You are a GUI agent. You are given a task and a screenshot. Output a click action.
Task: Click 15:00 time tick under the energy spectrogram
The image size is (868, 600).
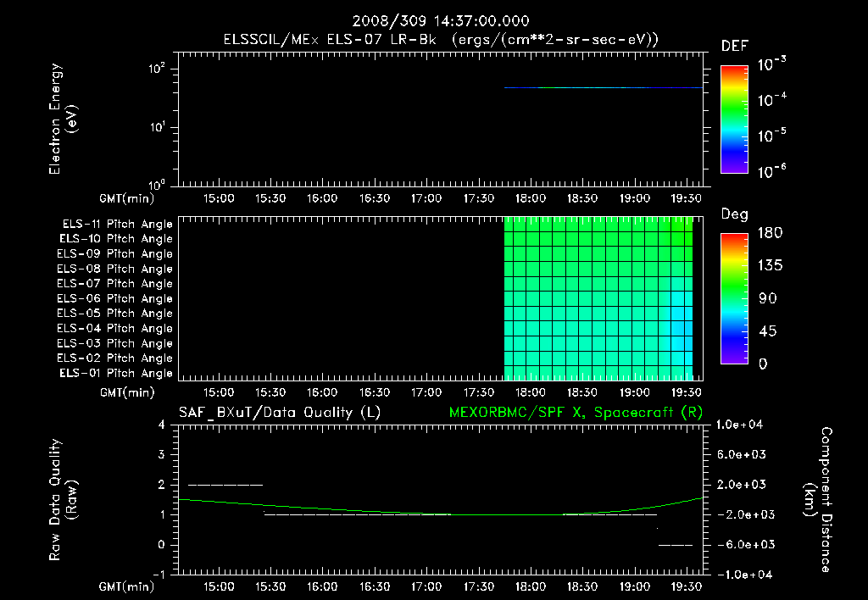(x=219, y=198)
